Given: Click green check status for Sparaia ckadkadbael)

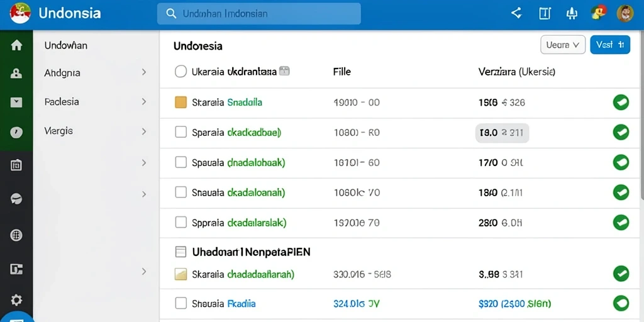Looking at the screenshot, I should (x=621, y=132).
